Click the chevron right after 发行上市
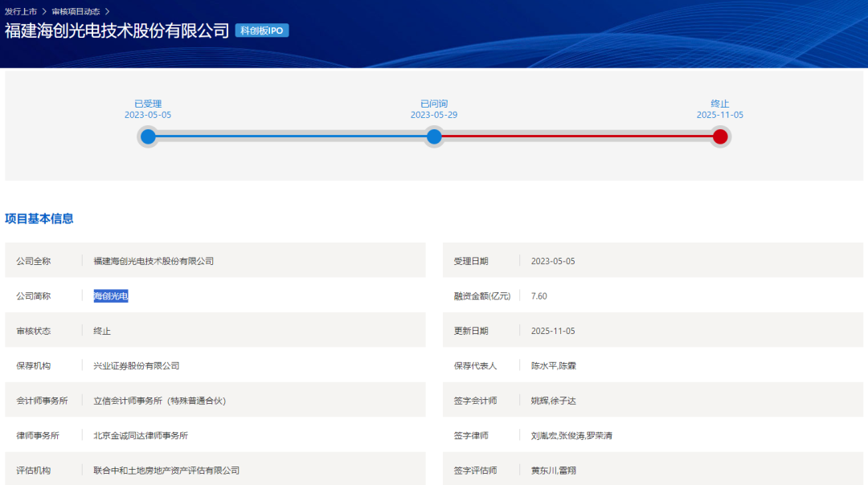 pos(44,11)
